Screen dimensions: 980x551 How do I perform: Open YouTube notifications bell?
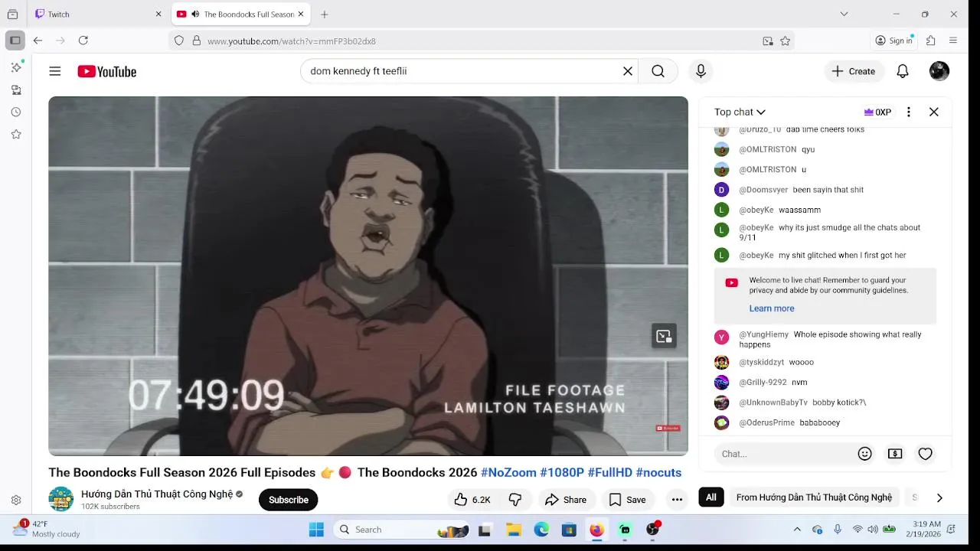[903, 71]
